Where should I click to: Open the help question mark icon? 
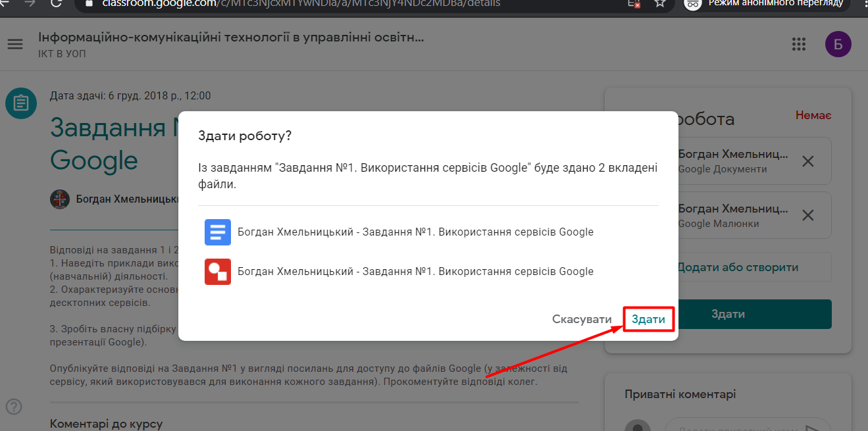[x=13, y=407]
